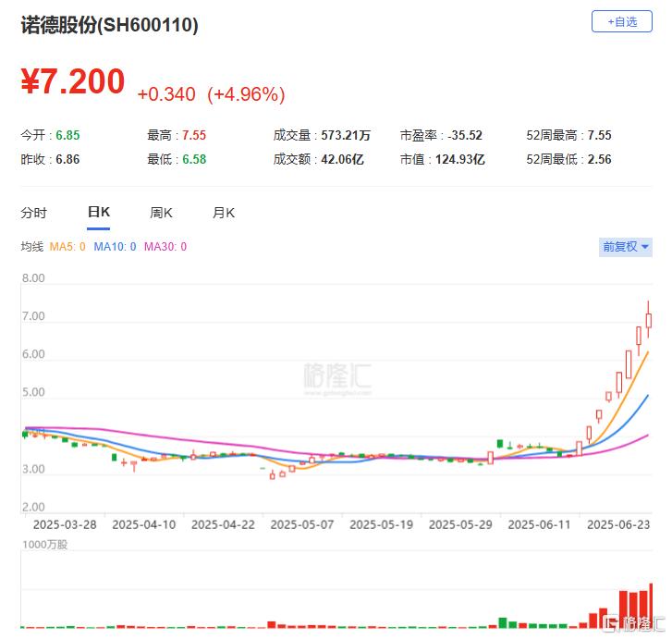This screenshot has width=672, height=639.
Task: Add stock via +自选 button
Action: (x=621, y=21)
